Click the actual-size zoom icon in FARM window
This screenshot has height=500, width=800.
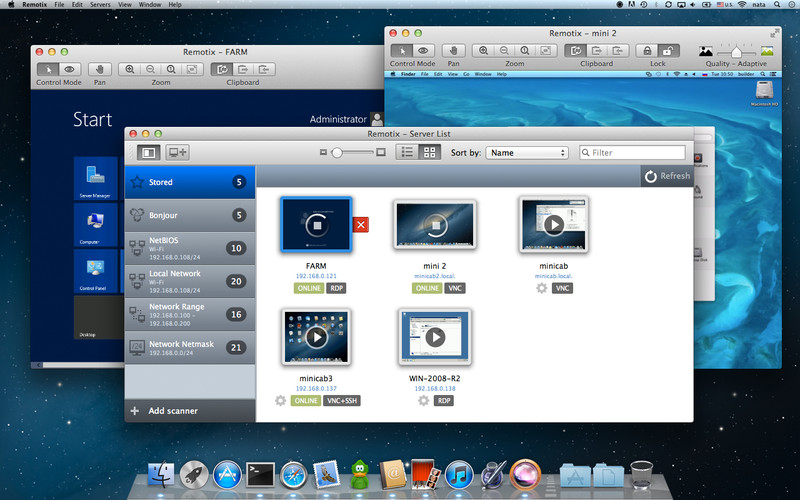point(171,69)
